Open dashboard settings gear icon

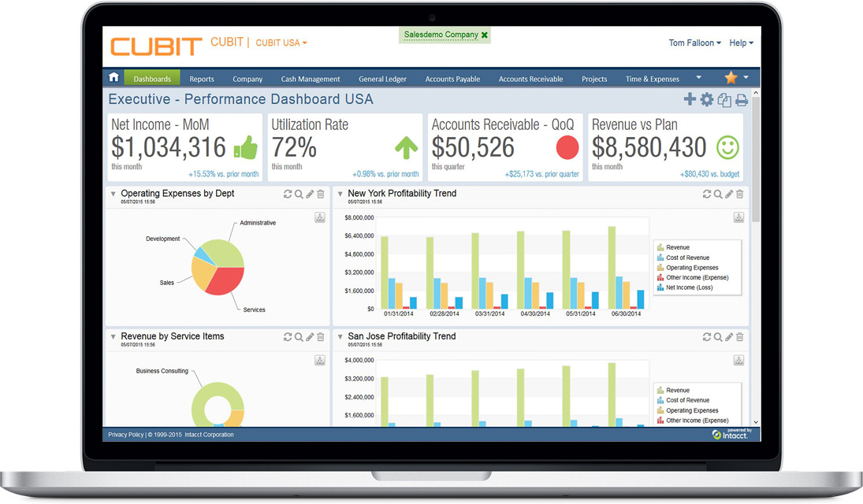click(x=707, y=99)
